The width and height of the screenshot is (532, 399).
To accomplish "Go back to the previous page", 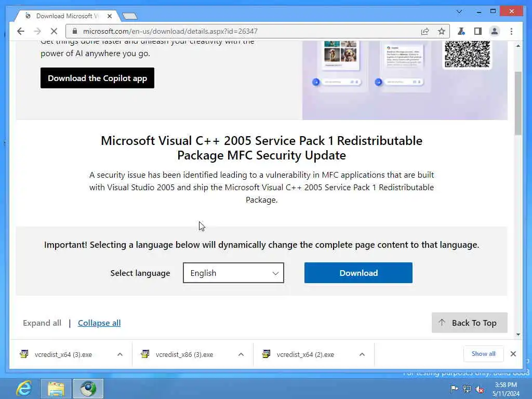I will (x=21, y=31).
